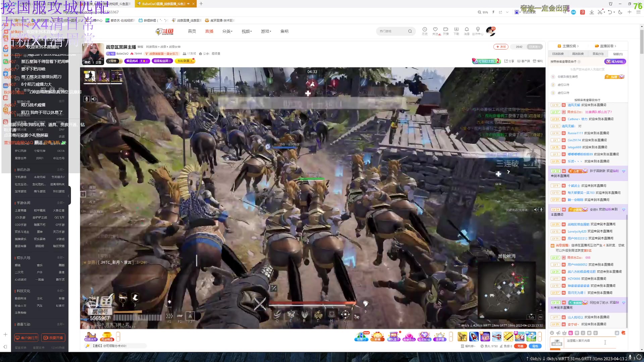This screenshot has height=362, width=644.
Task: Expand the V周榜 weekly ranking arrow
Action: pos(121,61)
